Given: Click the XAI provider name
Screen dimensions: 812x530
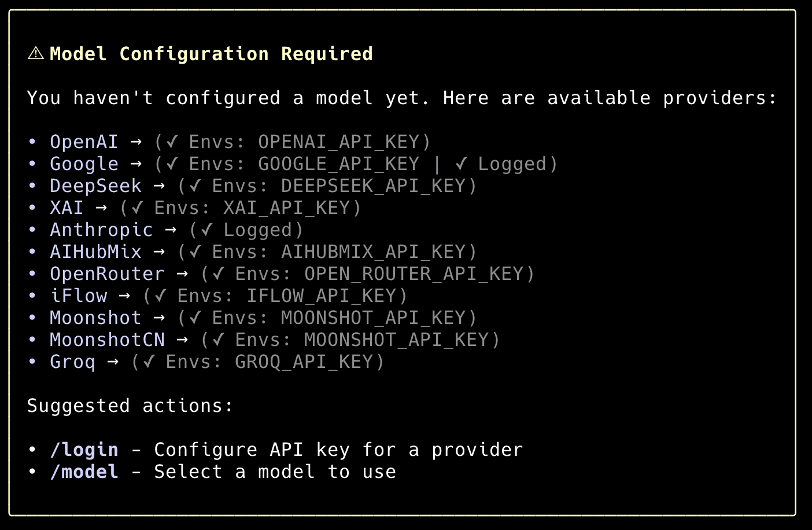Looking at the screenshot, I should [x=67, y=208].
